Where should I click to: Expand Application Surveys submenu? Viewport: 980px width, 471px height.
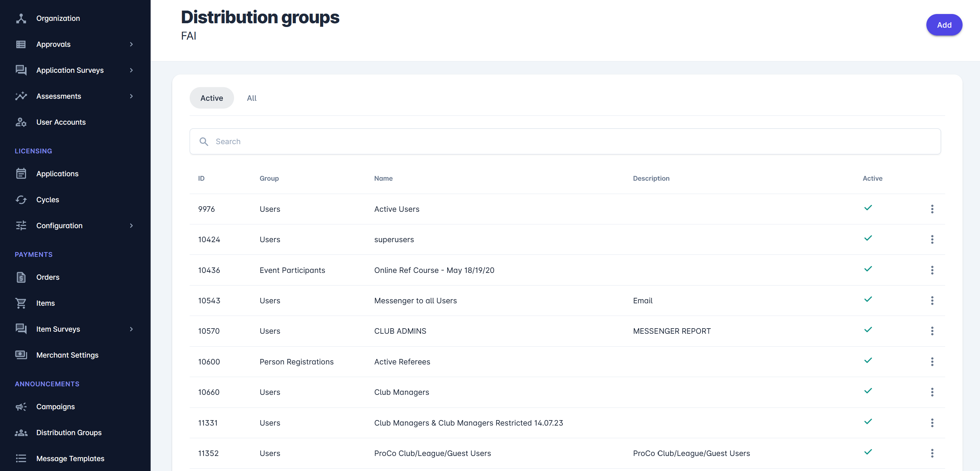[x=131, y=70]
